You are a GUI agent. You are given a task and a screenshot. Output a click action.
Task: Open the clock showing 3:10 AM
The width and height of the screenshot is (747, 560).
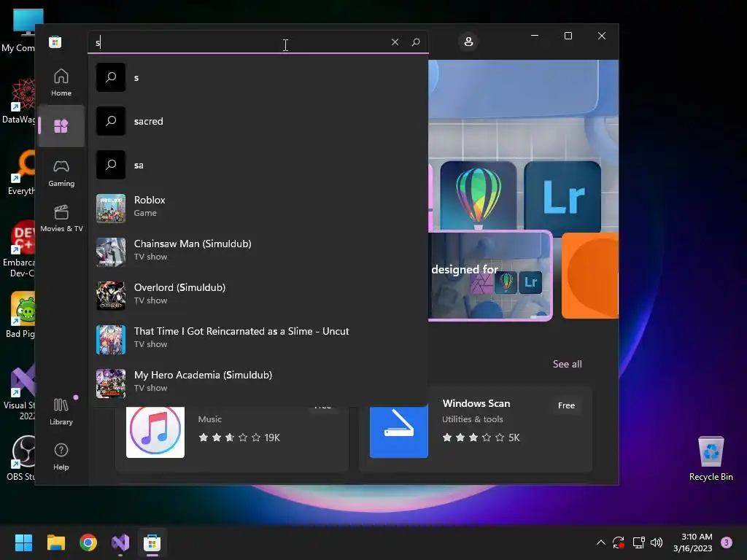[x=693, y=542]
